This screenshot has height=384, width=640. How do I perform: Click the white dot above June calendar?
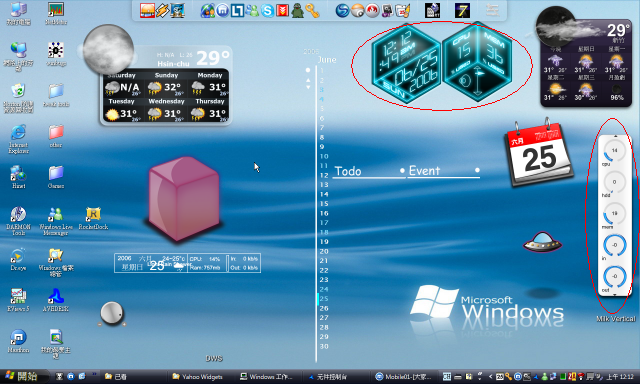[x=308, y=70]
